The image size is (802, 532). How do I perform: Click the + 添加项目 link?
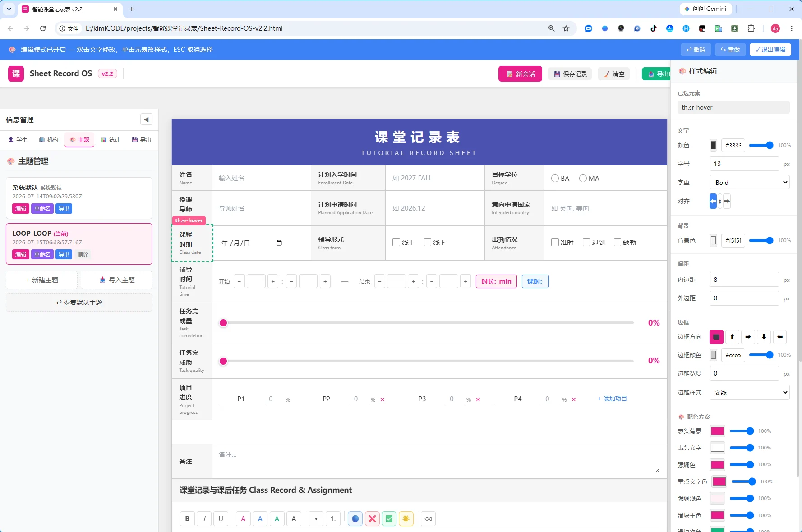pos(612,399)
